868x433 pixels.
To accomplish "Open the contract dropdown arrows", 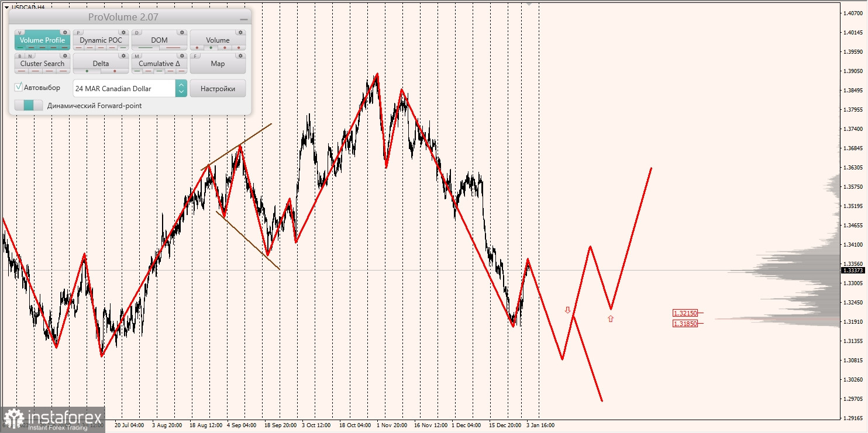I will tap(181, 88).
